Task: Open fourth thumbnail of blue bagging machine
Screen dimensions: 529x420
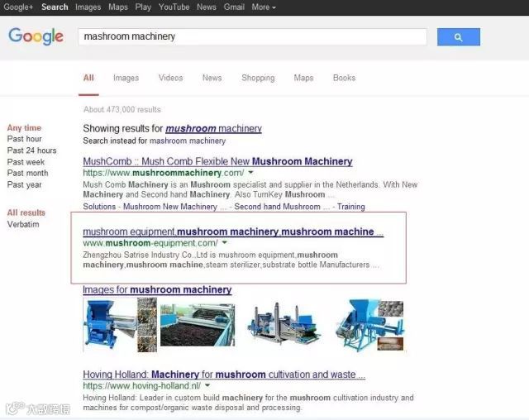Action: pos(369,325)
